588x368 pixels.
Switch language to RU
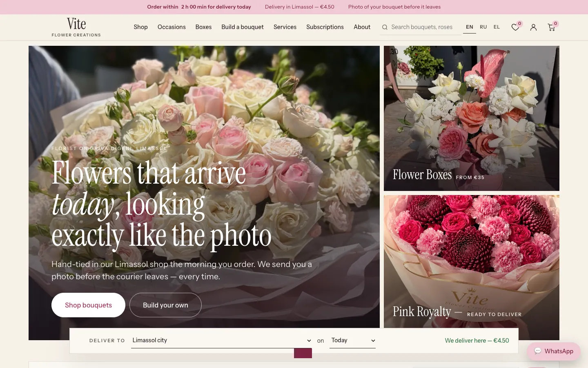483,27
